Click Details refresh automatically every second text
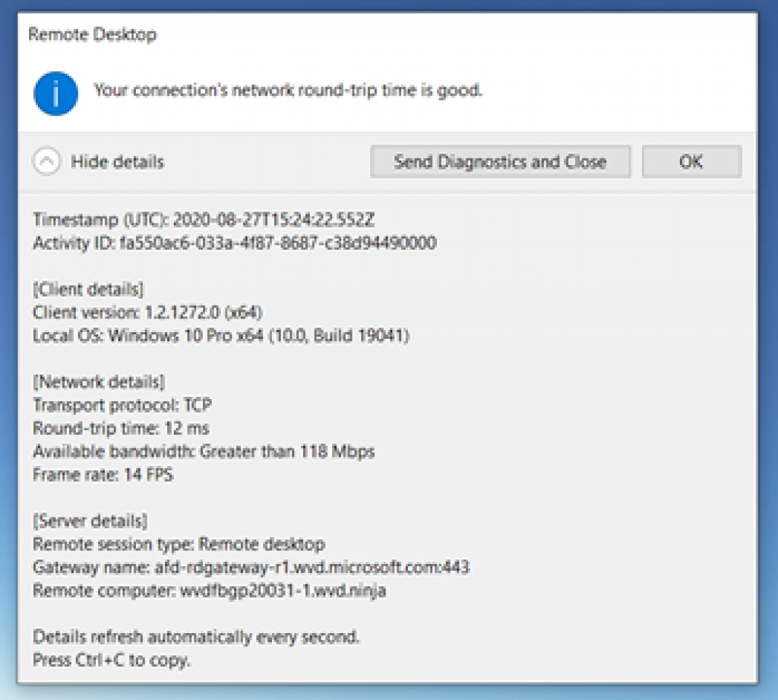This screenshot has width=778, height=700. pyautogui.click(x=196, y=636)
